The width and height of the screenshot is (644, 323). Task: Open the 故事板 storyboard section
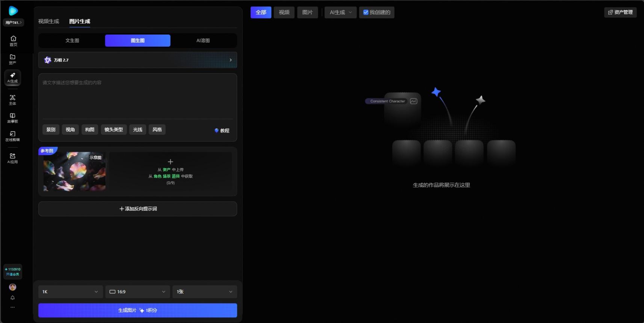[x=12, y=118]
